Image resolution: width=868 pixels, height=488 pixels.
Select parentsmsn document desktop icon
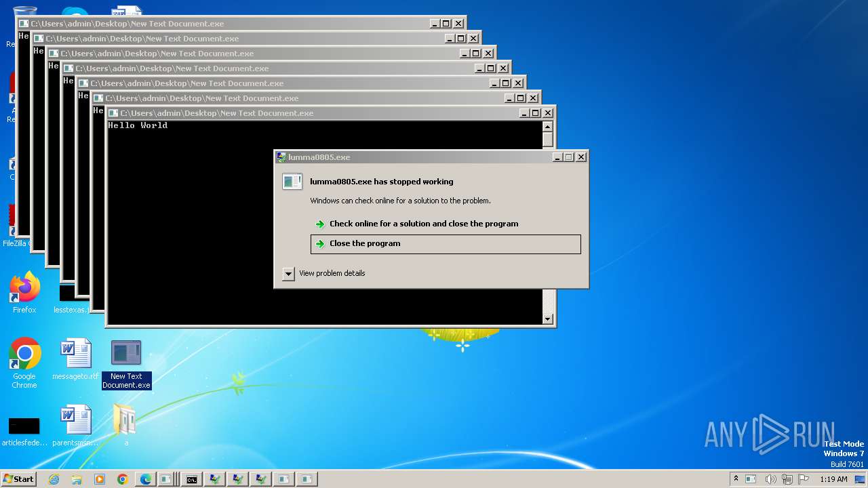75,426
